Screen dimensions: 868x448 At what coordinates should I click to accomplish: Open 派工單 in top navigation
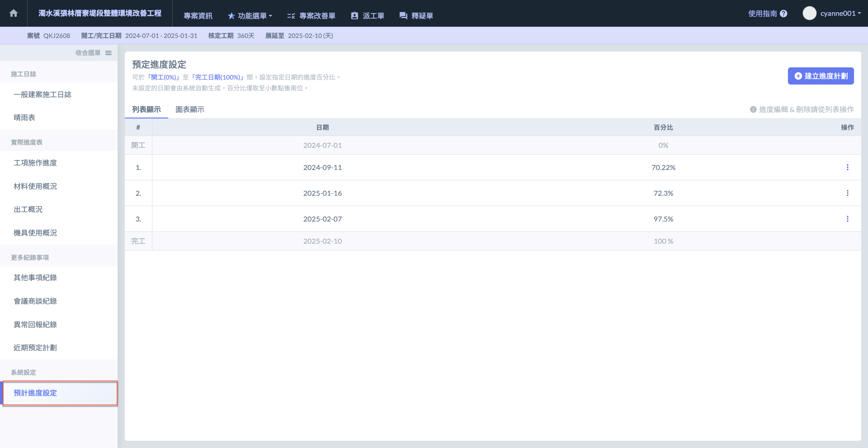367,16
